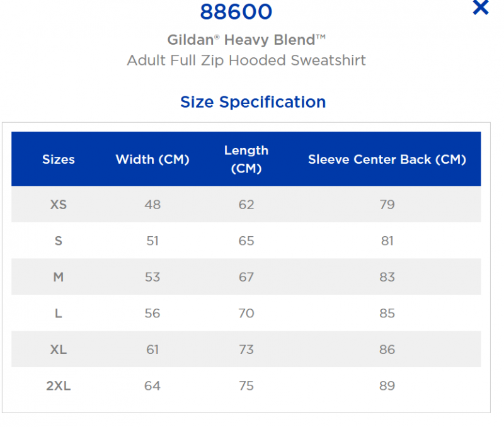This screenshot has height=427, width=504.
Task: Click the Size Specification title
Action: click(x=253, y=102)
